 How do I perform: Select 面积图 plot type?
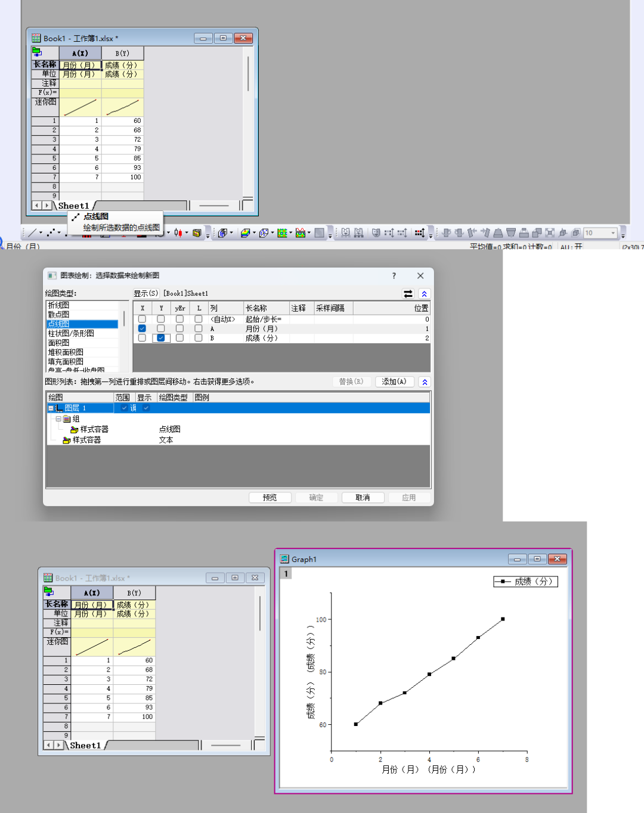pos(58,343)
